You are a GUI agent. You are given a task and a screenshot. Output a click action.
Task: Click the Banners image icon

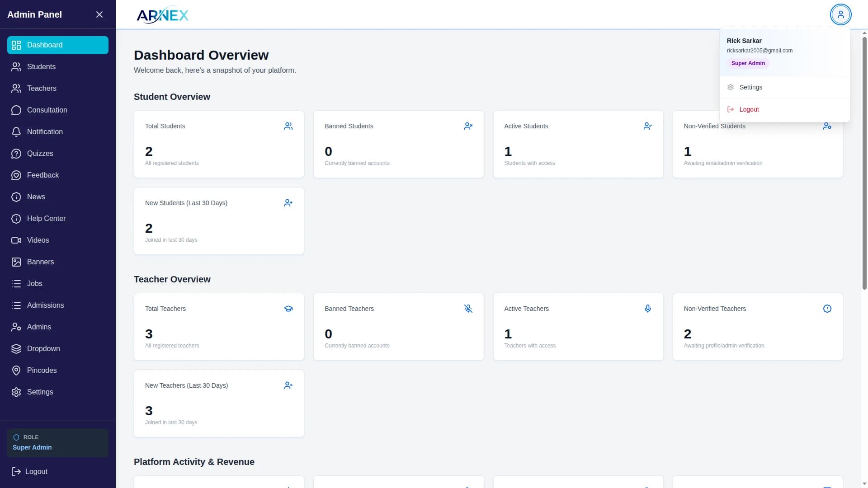click(x=16, y=262)
